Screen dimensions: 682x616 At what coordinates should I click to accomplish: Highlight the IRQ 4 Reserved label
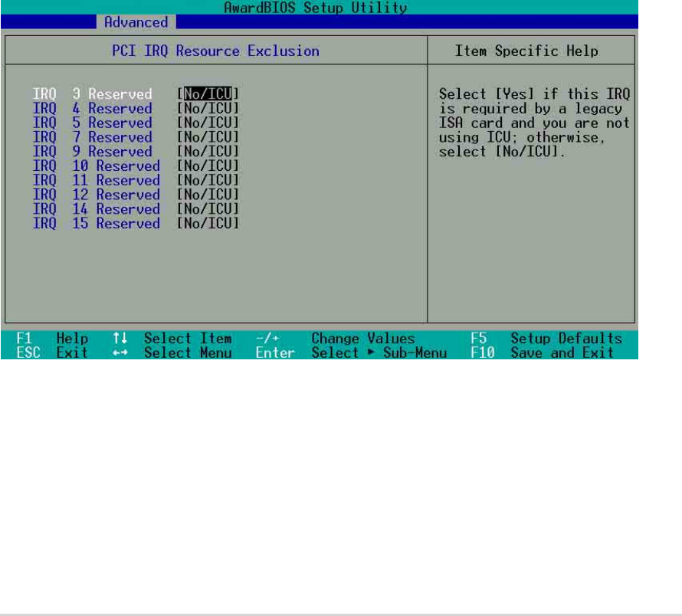[93, 108]
